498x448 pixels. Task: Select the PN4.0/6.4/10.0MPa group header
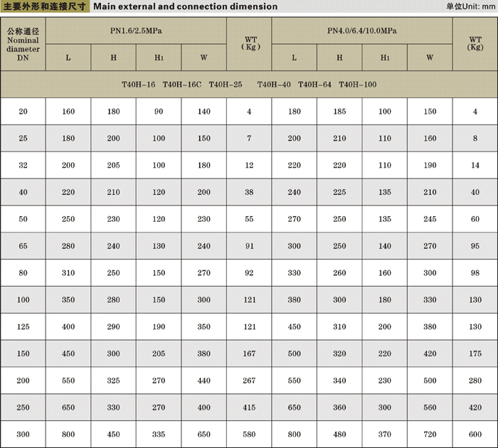[361, 31]
